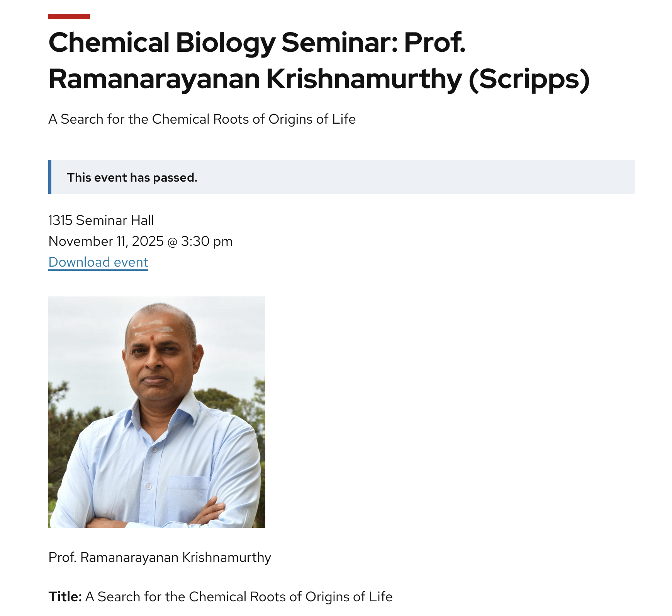Click the "1315 Seminar Hall" location text
Screen dimensions: 672x616
pos(101,220)
